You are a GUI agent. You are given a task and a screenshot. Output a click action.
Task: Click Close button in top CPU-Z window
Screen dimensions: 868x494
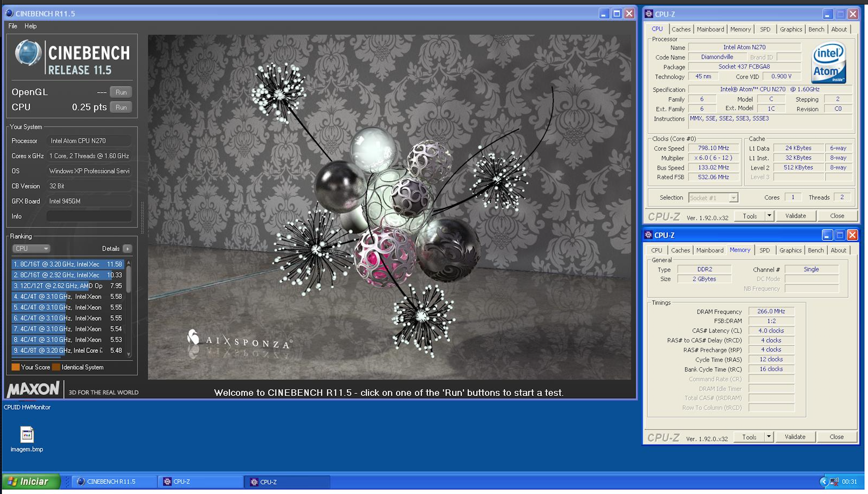click(837, 216)
